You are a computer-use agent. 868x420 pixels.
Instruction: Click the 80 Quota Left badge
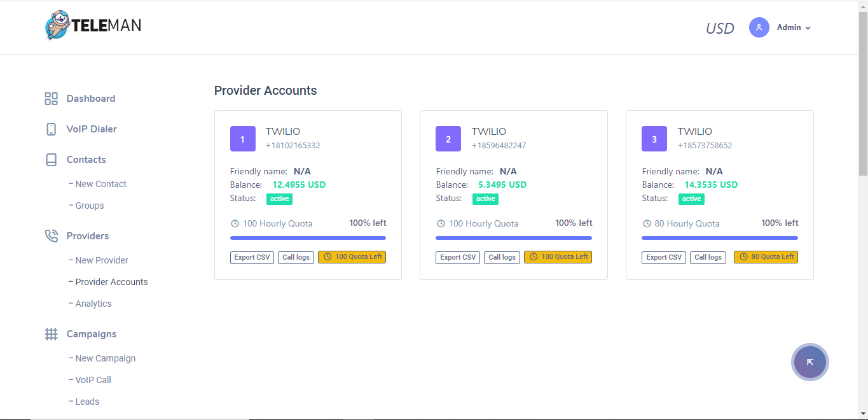tap(766, 257)
